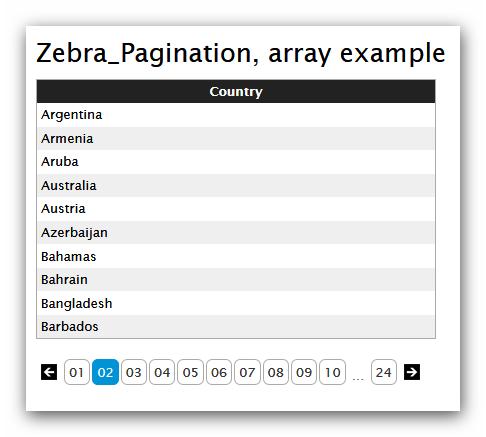Select the active page 02 button

pos(105,372)
